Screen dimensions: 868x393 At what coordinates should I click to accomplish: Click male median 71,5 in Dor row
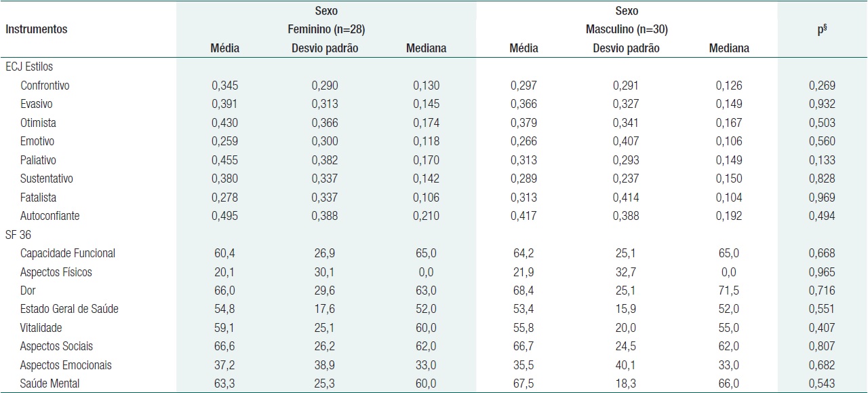tap(729, 291)
